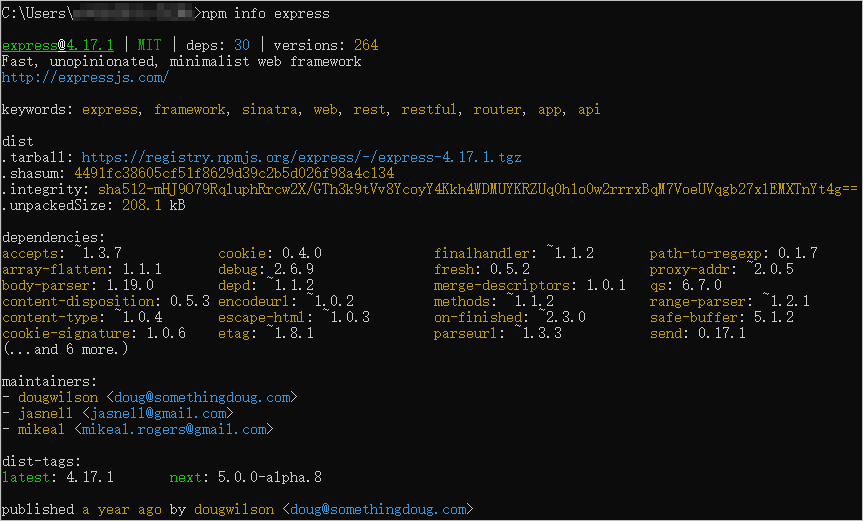
Task: Click the shasum hash value
Action: 234,173
